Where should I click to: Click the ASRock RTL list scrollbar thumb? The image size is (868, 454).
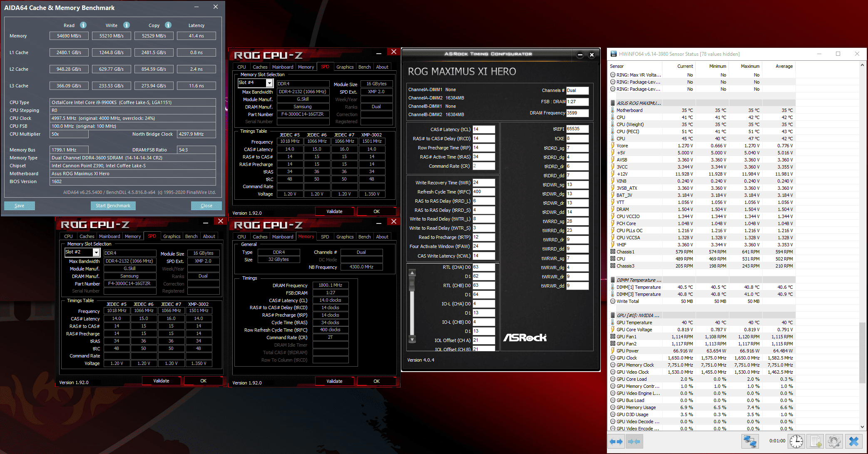coord(412,283)
